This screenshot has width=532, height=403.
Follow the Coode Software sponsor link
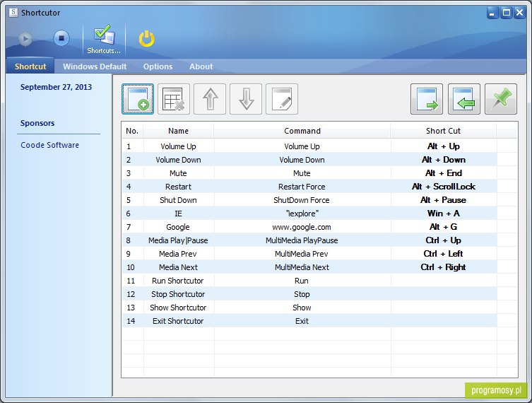(49, 145)
